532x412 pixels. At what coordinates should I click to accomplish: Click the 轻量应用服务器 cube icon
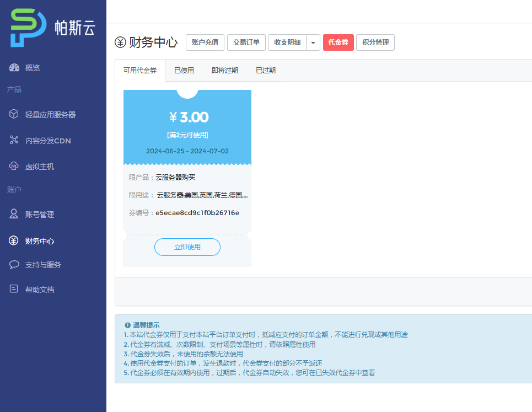[14, 114]
